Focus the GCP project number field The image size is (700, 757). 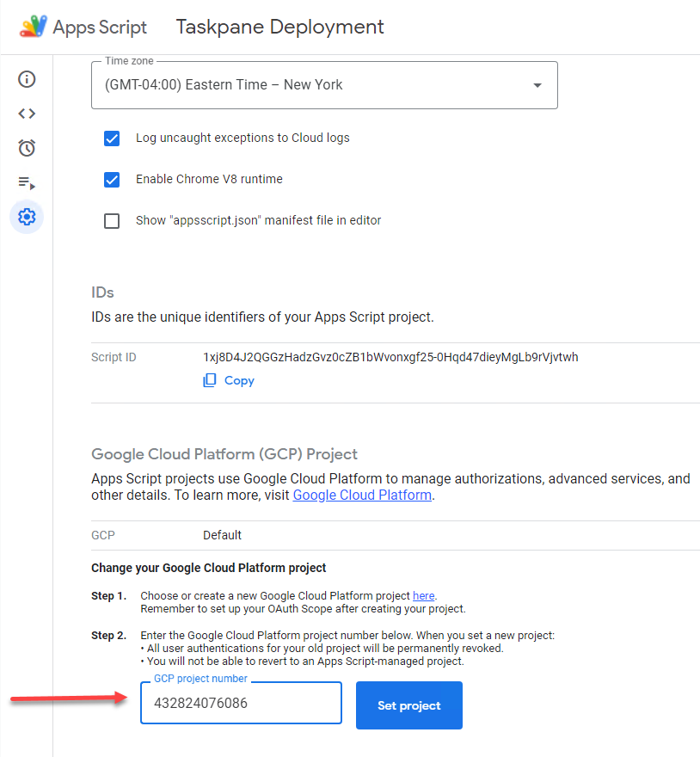pos(241,703)
